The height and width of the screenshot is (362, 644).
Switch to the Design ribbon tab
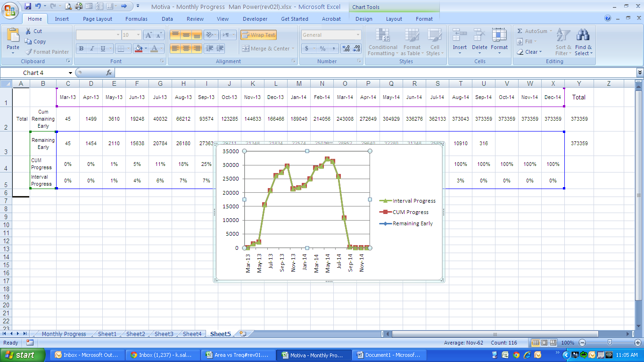(363, 19)
